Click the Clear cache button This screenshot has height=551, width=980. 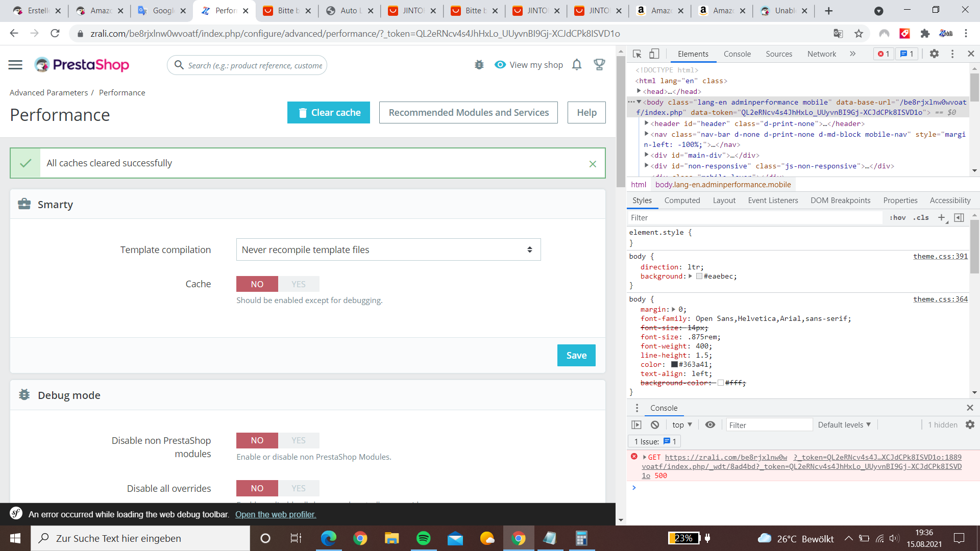tap(328, 113)
